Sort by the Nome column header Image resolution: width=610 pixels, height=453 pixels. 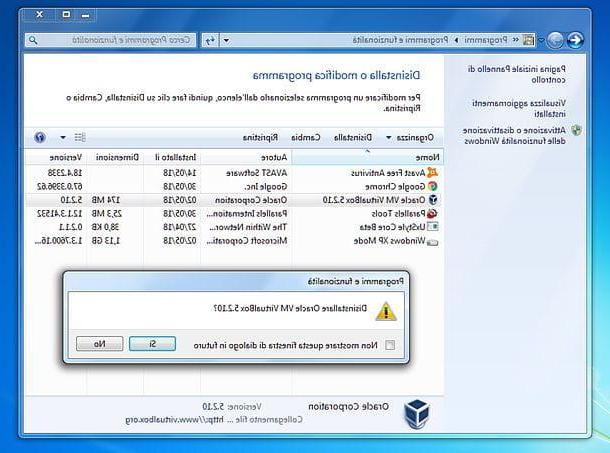367,157
